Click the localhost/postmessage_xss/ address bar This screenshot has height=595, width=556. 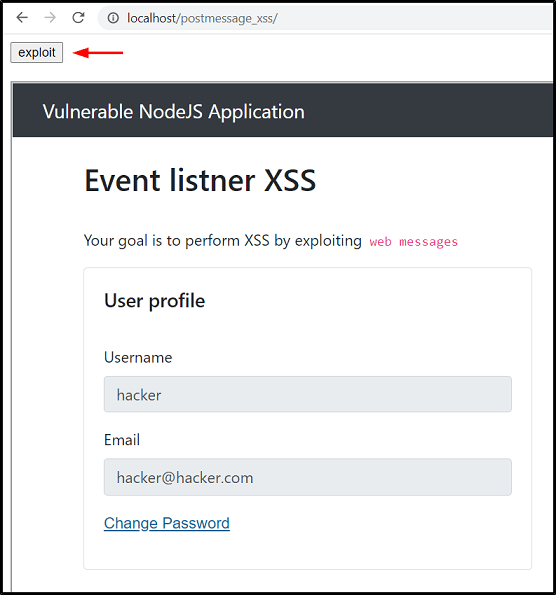[x=325, y=18]
